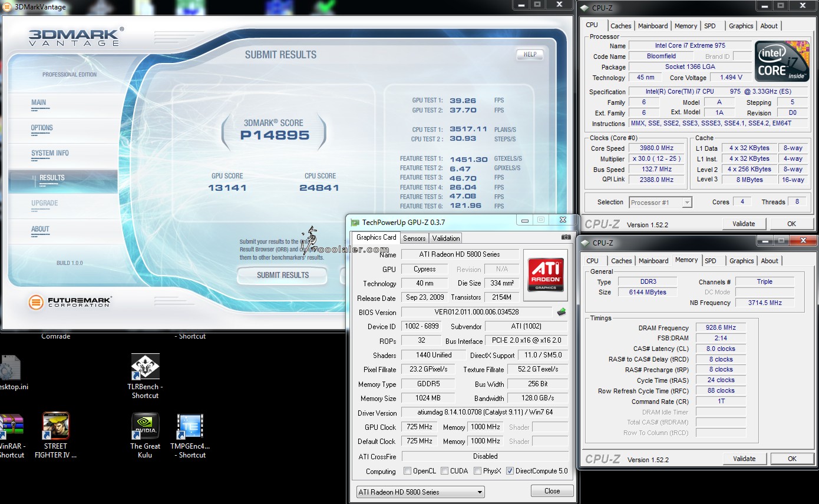Open the Processor #1 selection dropdown
Image resolution: width=819 pixels, height=504 pixels.
(x=661, y=203)
